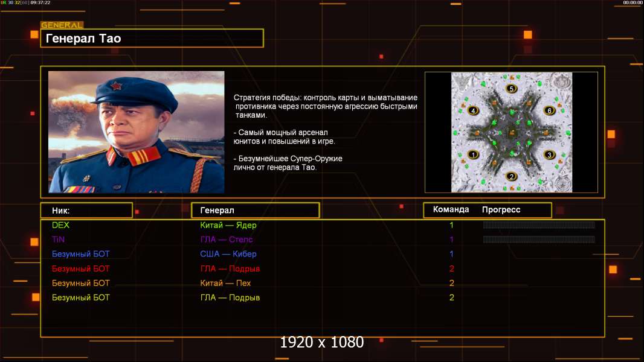Click the 00:00:00 timer at top right
Image resolution: width=644 pixels, height=362 pixels.
pyautogui.click(x=633, y=2)
